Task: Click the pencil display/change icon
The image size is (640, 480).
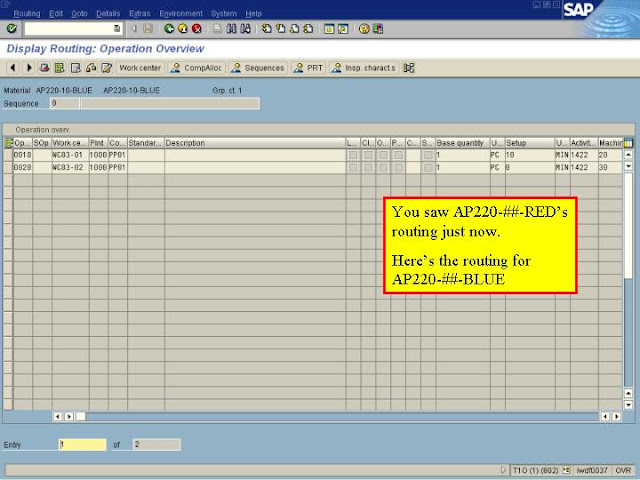Action: pos(107,68)
